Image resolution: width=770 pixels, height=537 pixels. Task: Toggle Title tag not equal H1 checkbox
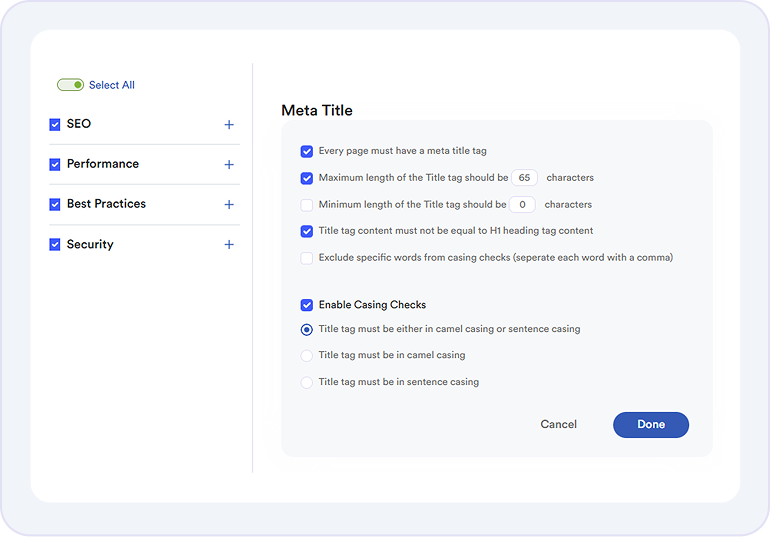307,231
